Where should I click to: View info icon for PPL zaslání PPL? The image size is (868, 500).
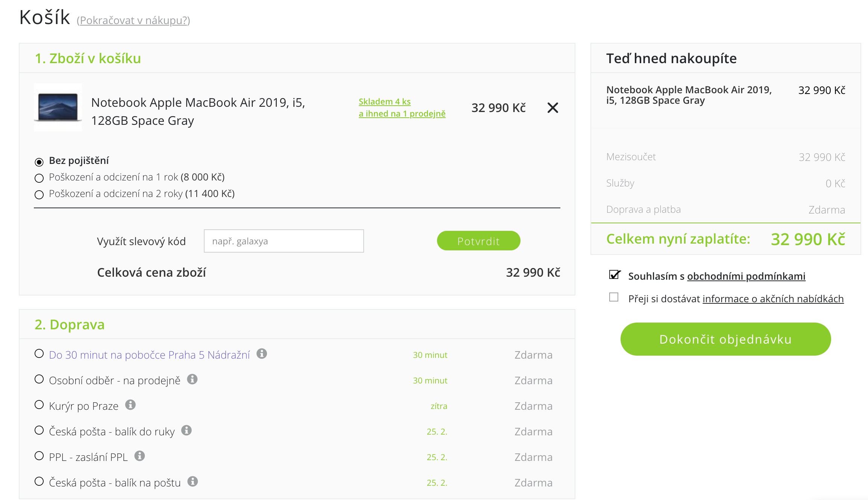[x=140, y=456]
